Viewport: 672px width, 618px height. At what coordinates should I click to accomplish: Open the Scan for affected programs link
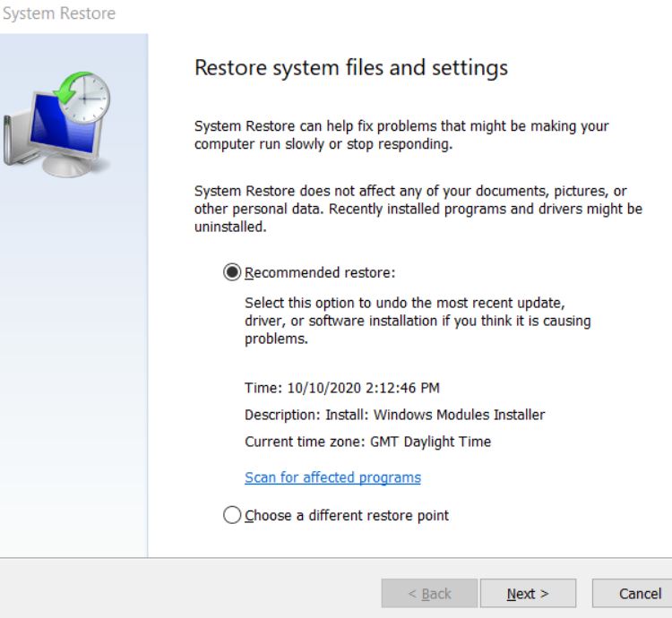tap(332, 477)
